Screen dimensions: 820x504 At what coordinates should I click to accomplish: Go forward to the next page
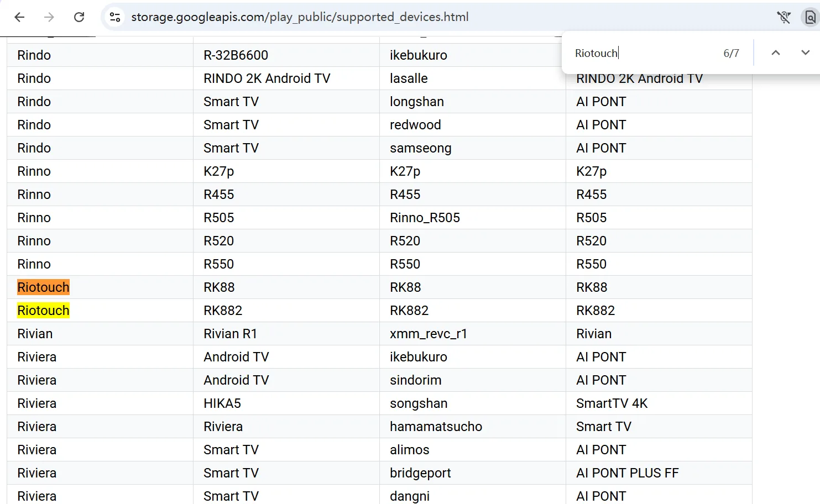(49, 17)
